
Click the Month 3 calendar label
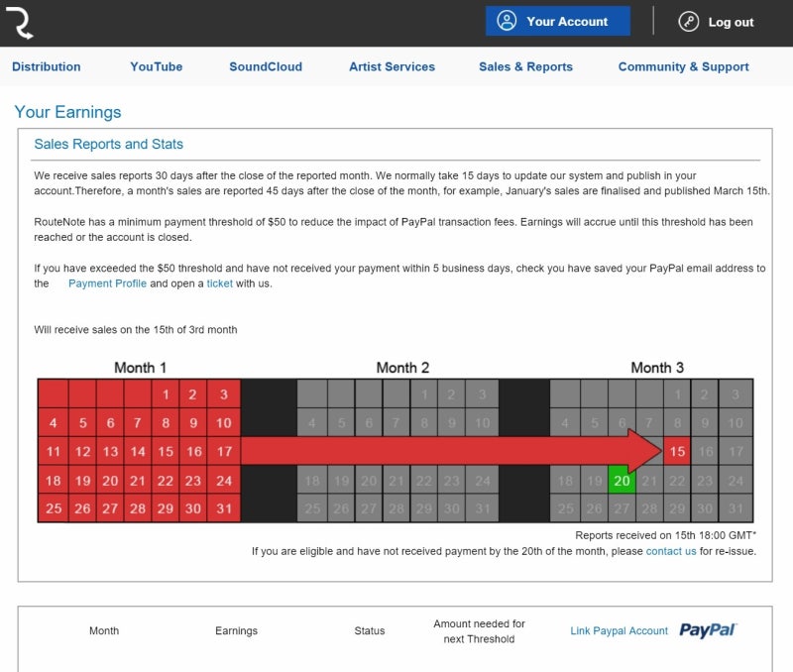[657, 368]
